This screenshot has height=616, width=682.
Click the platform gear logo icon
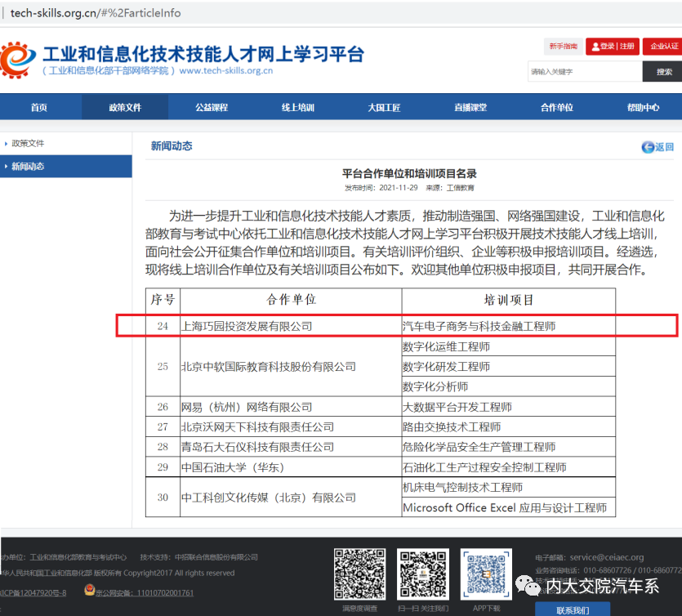17,60
